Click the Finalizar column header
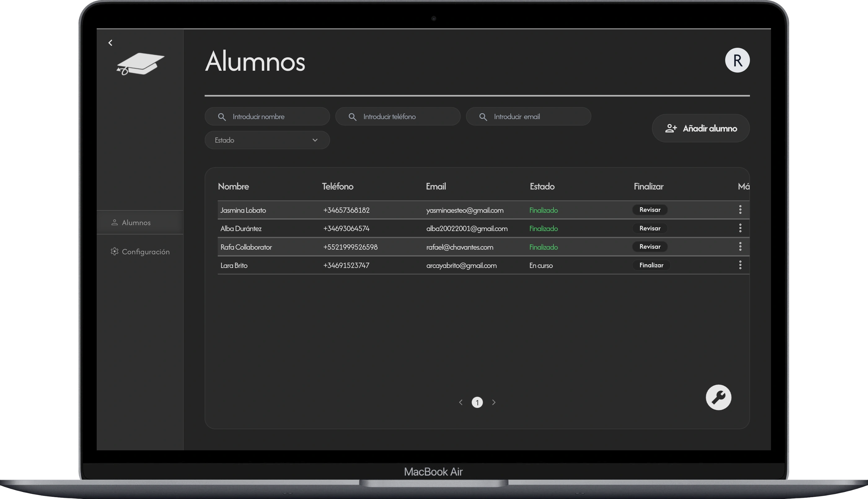The image size is (868, 499). pyautogui.click(x=648, y=186)
